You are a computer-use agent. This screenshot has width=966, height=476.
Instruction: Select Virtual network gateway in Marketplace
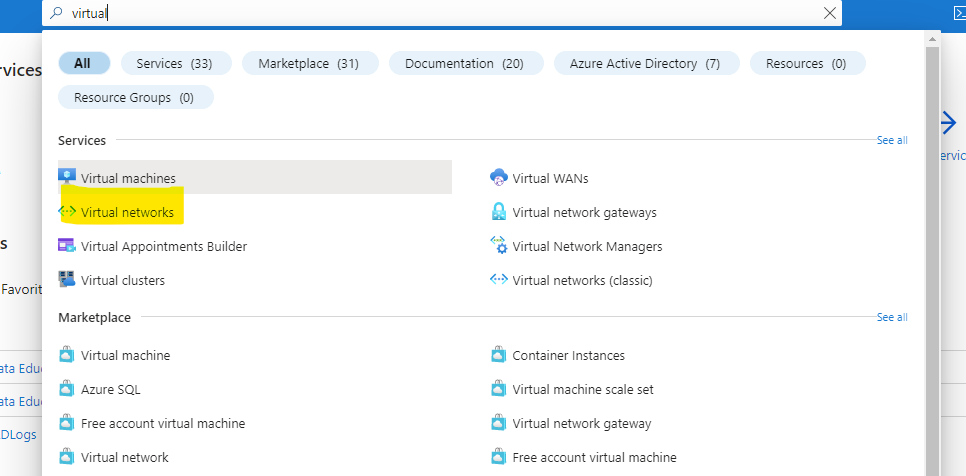click(x=582, y=424)
